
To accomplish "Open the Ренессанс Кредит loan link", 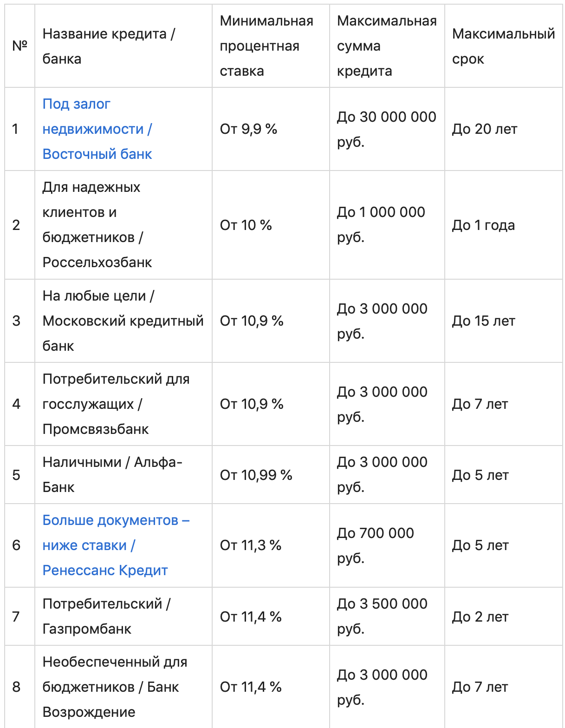I will (105, 545).
